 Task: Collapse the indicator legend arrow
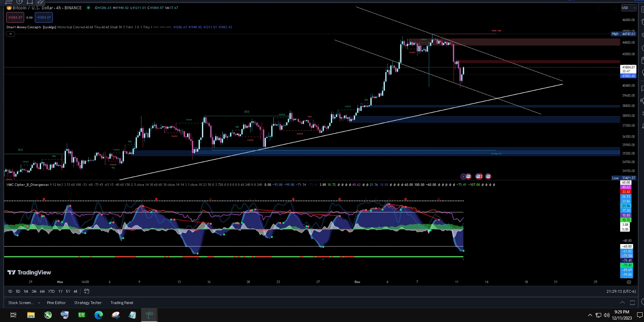[x=11, y=34]
